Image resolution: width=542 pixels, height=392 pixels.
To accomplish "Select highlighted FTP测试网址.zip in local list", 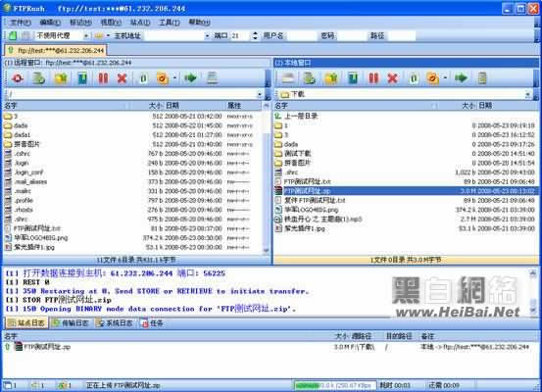I will point(406,191).
